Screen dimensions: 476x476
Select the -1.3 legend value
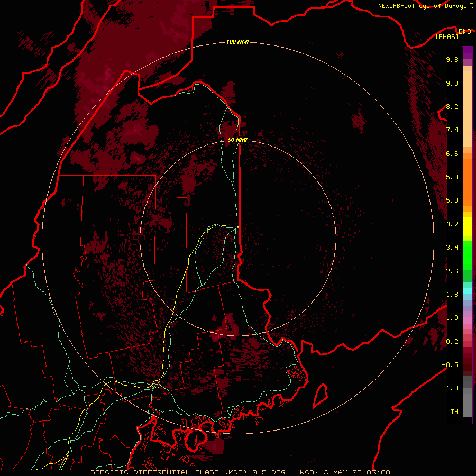point(450,388)
